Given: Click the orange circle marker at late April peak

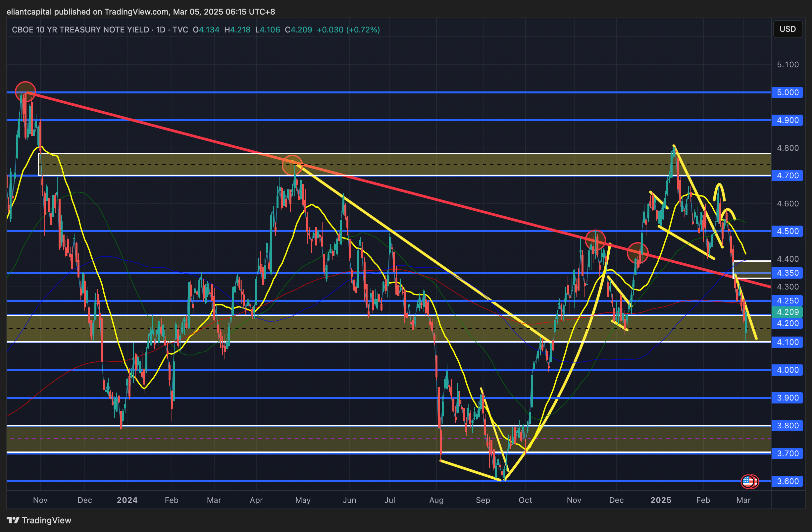Looking at the screenshot, I should (292, 165).
